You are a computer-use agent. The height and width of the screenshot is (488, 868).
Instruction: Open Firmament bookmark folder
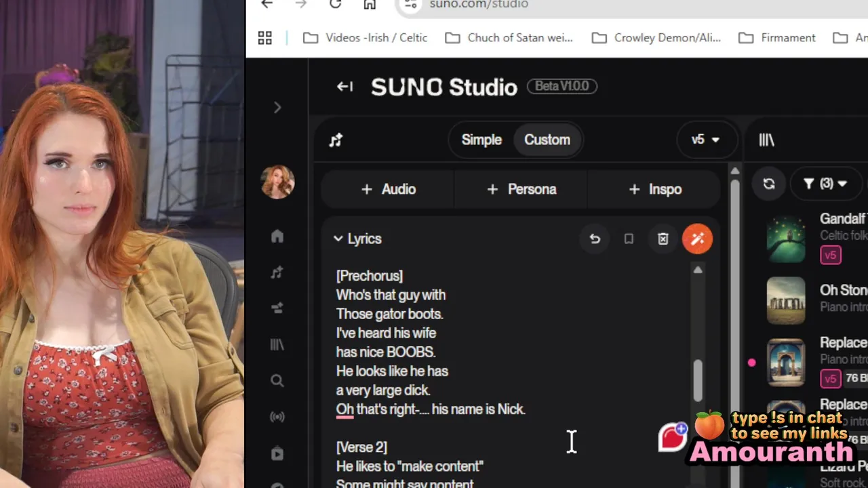[777, 38]
